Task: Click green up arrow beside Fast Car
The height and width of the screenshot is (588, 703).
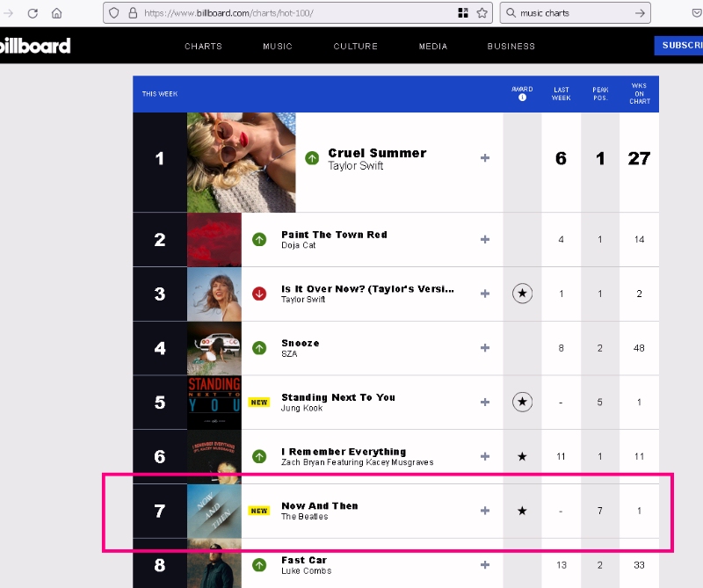Action: click(259, 564)
